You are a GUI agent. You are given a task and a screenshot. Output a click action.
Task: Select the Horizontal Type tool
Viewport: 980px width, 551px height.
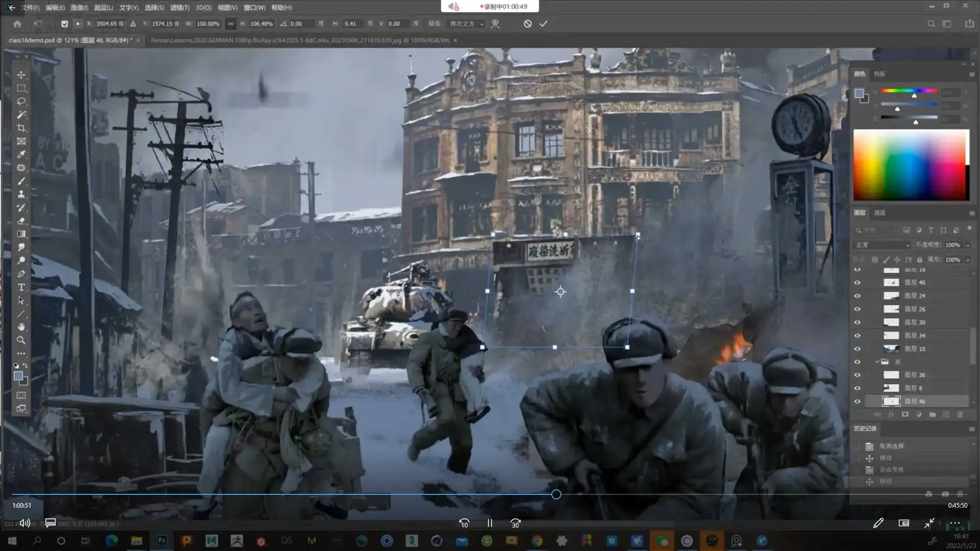21,287
